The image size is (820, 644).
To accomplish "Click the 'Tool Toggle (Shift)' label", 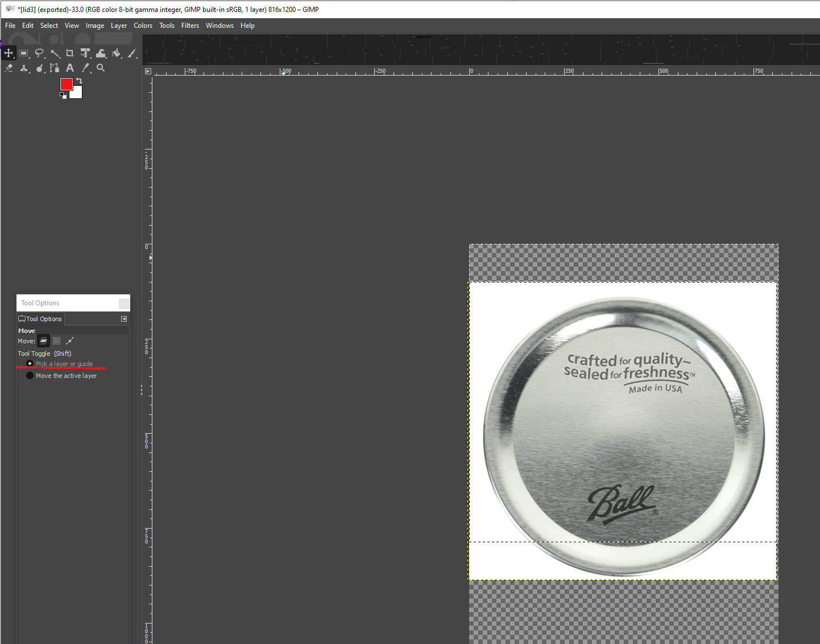I will 44,354.
